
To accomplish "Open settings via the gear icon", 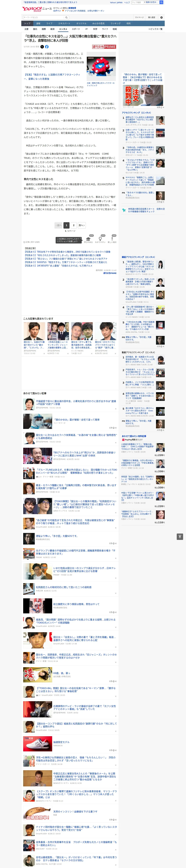I will click(x=161, y=18).
